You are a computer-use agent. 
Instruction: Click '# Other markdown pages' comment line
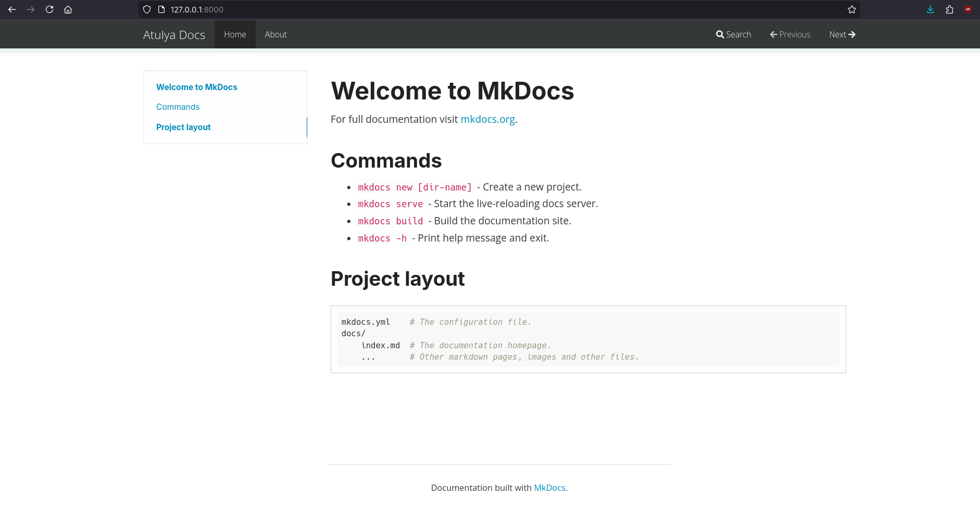tap(524, 357)
